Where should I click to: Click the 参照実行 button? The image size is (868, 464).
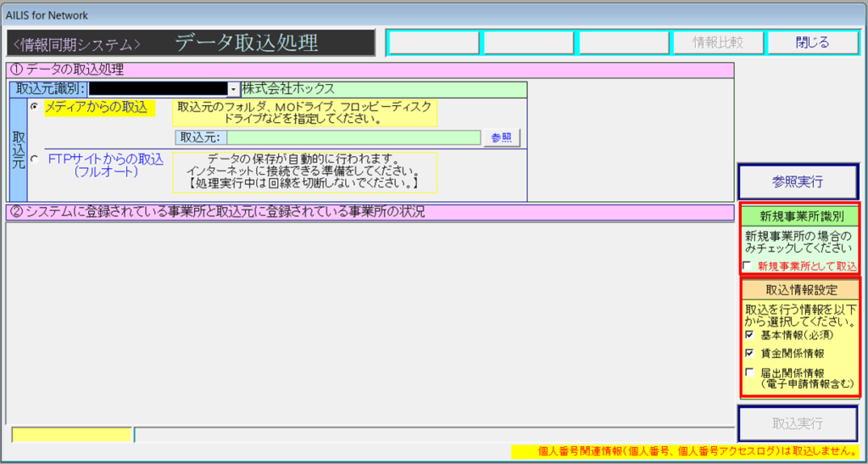[798, 182]
